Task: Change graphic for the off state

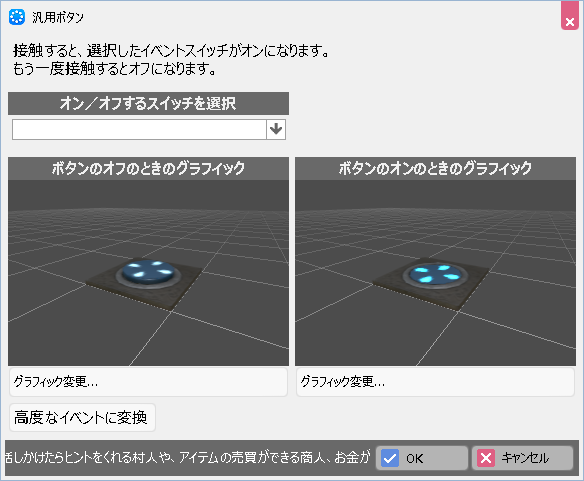Action: 148,382
